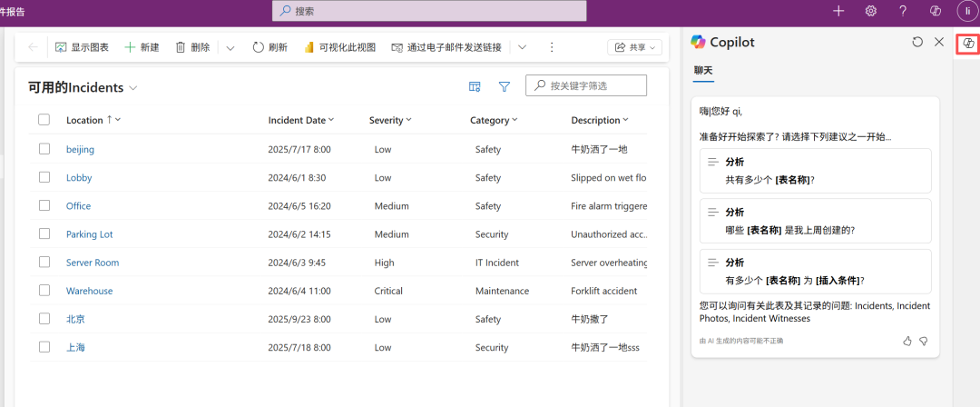Click the Critical severity cell

pyautogui.click(x=388, y=291)
